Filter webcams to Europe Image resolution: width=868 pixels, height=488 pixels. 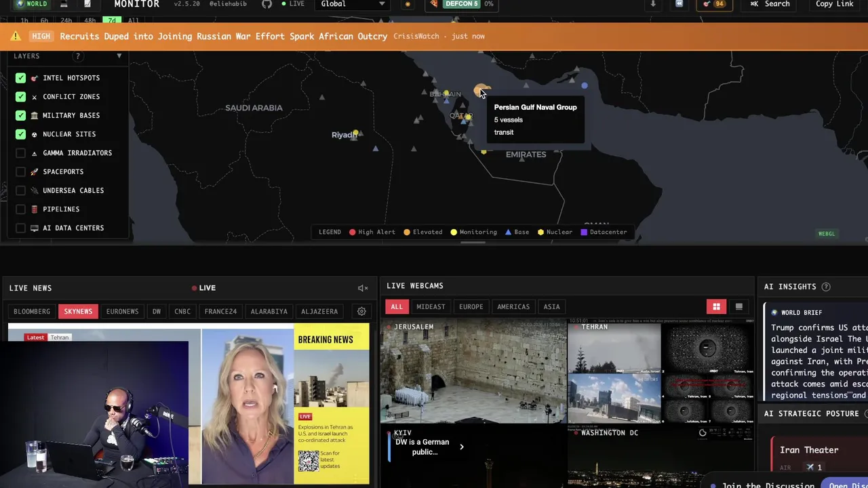(x=471, y=306)
